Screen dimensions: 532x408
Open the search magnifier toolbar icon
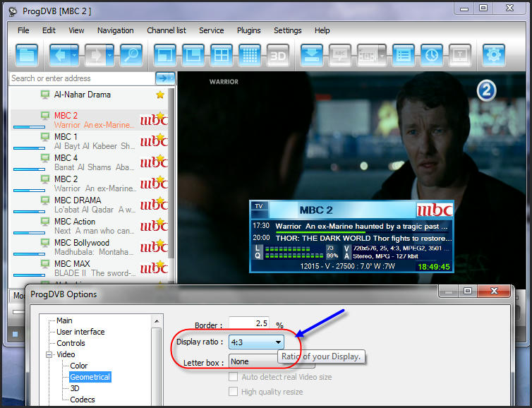pos(131,55)
